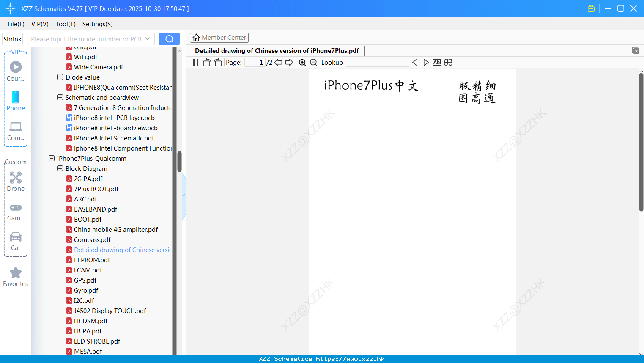Screen dimensions: 644x363
Task: Click the page number field
Action: 255,62
